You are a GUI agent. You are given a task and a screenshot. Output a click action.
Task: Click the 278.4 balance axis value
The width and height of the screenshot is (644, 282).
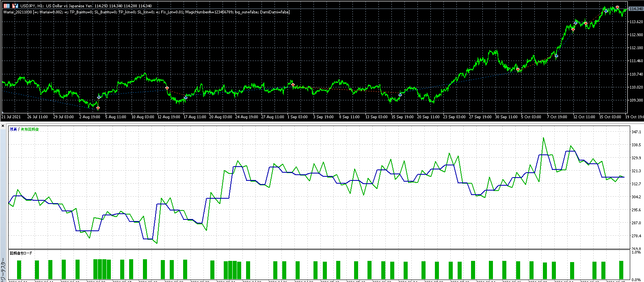tap(636, 236)
